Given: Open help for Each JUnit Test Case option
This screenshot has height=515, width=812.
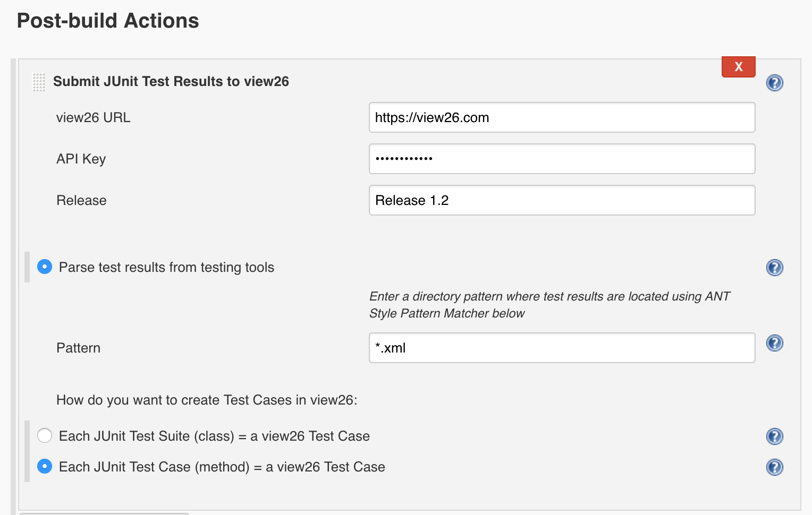Looking at the screenshot, I should (x=774, y=467).
